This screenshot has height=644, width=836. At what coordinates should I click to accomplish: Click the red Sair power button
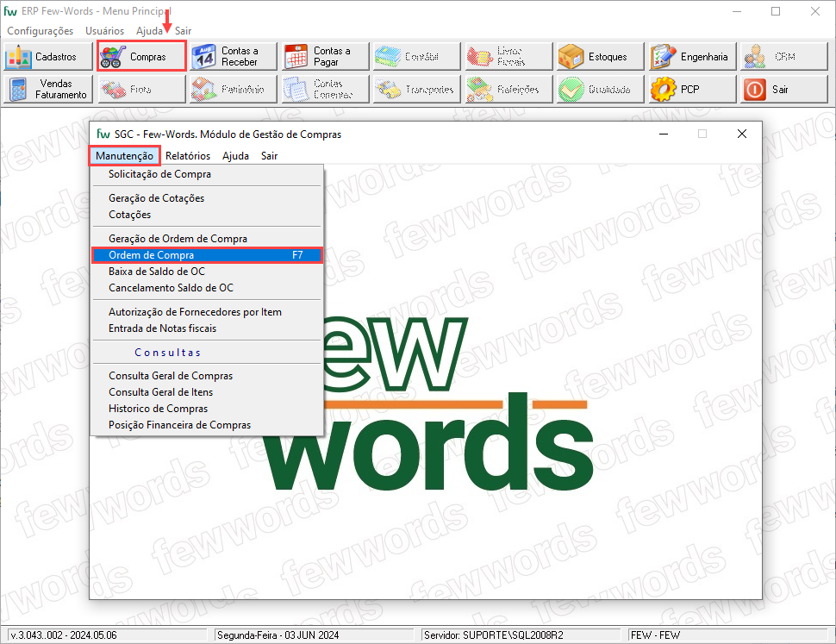(x=784, y=89)
